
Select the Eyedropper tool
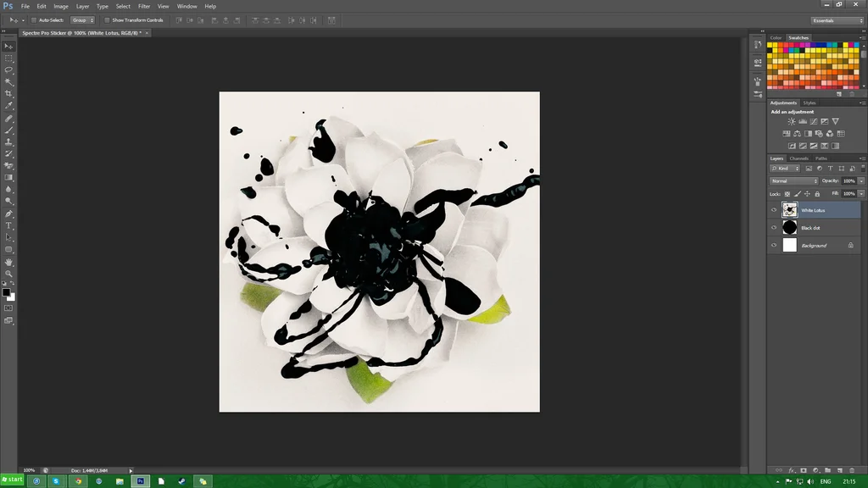(8, 106)
